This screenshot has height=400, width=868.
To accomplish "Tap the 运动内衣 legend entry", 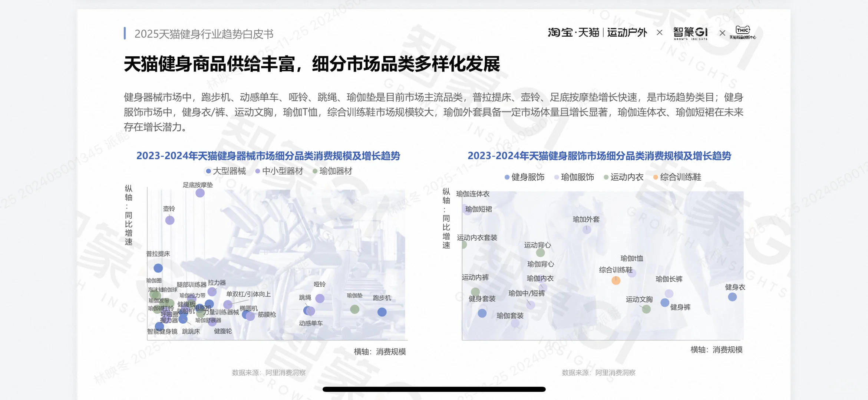I will pos(623,177).
